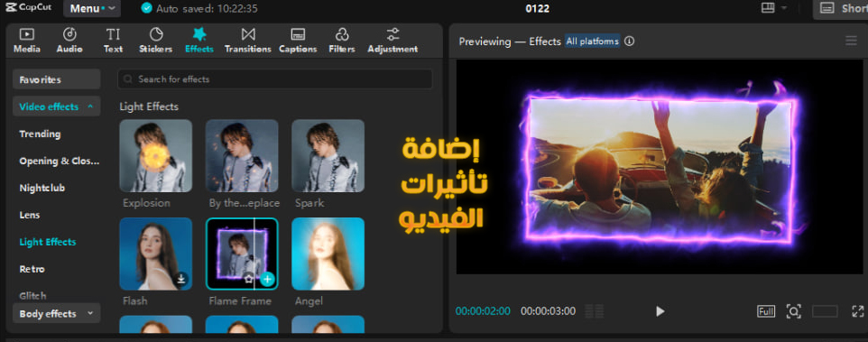Open Favorites effects category
868x342 pixels.
click(57, 79)
